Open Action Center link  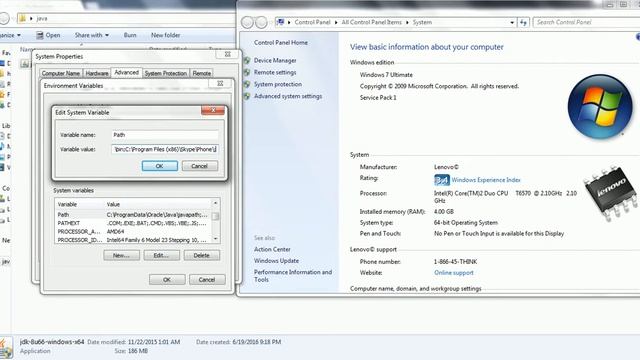[x=272, y=249]
